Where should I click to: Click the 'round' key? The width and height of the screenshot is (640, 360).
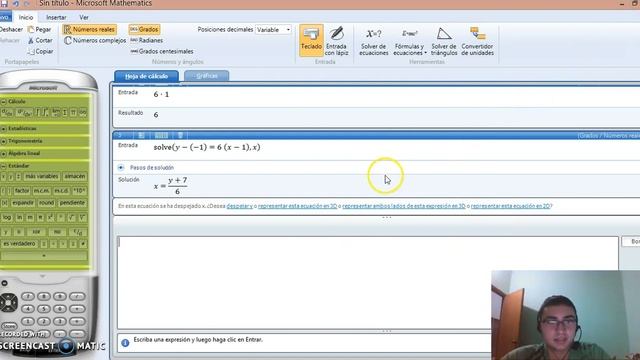click(x=47, y=203)
